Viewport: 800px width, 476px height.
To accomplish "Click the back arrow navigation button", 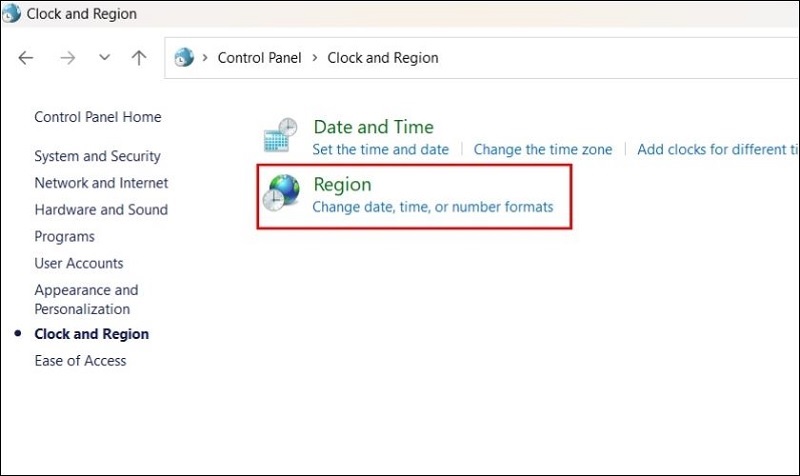I will point(27,58).
